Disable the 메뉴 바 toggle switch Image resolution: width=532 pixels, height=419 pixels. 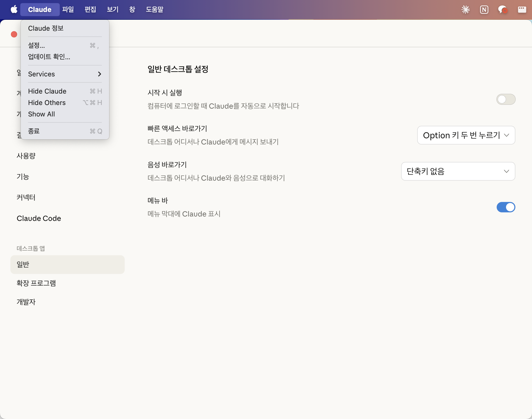(x=506, y=207)
